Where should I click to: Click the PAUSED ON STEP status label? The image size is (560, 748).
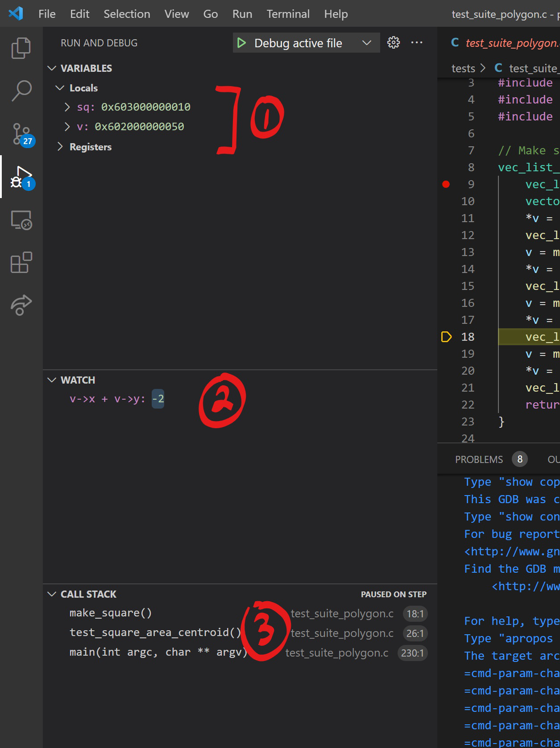tap(394, 595)
